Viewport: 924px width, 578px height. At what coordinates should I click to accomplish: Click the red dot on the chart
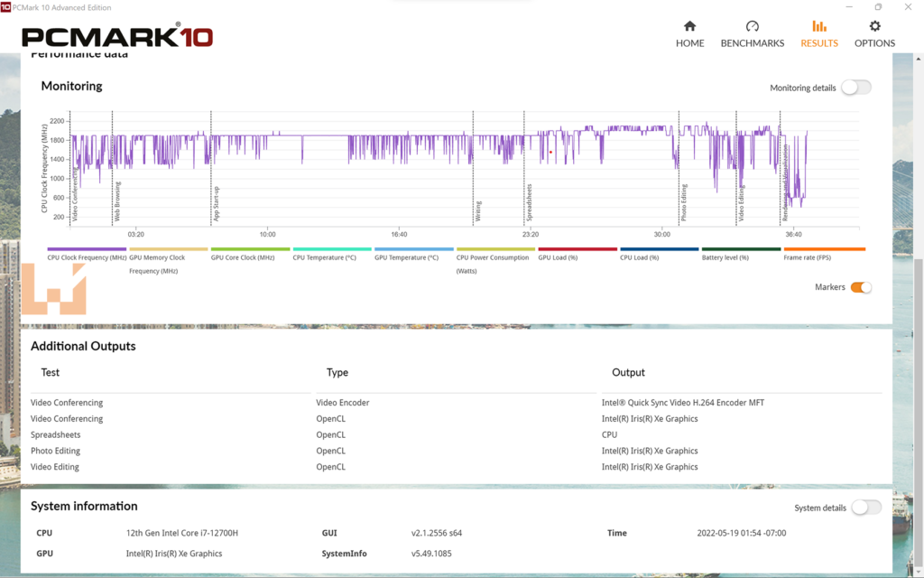(x=551, y=152)
